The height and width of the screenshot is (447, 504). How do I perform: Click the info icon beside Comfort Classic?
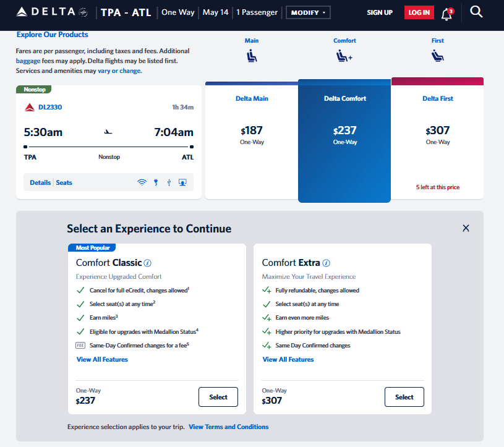tap(148, 263)
